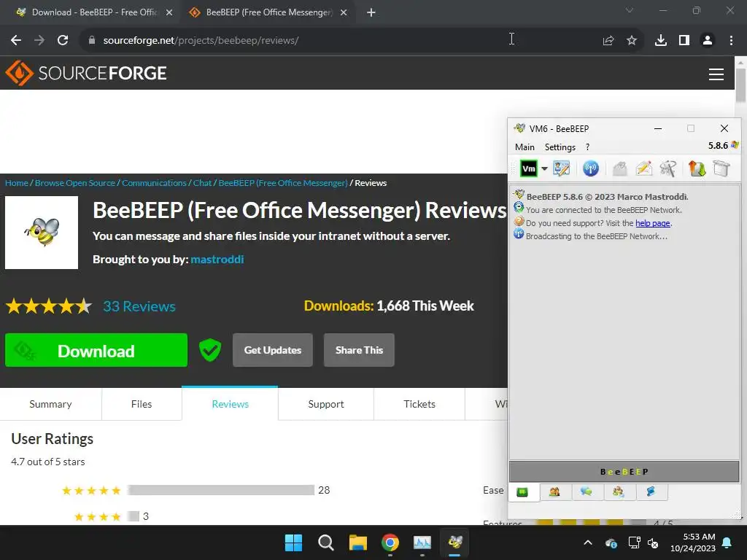Click the five-star rating bar showing 28
Image resolution: width=747 pixels, height=560 pixels.
[x=221, y=490]
